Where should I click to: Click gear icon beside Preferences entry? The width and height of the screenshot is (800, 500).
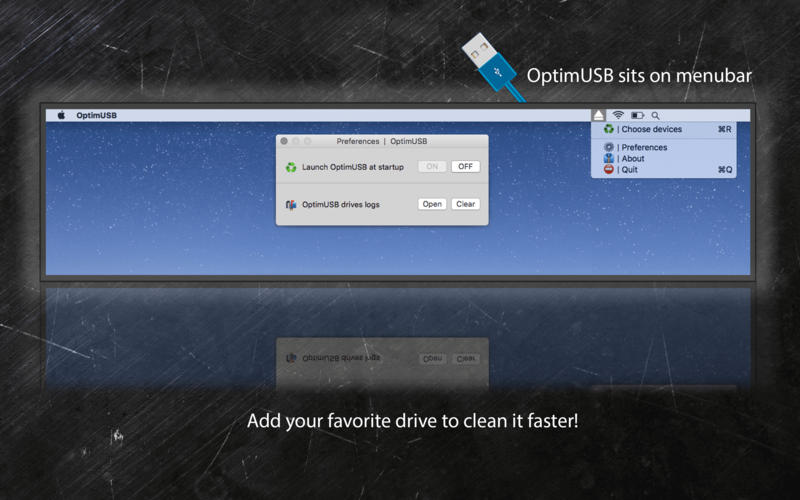(x=609, y=147)
